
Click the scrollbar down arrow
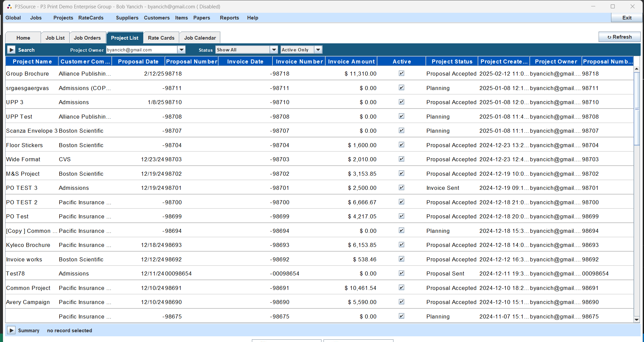636,320
